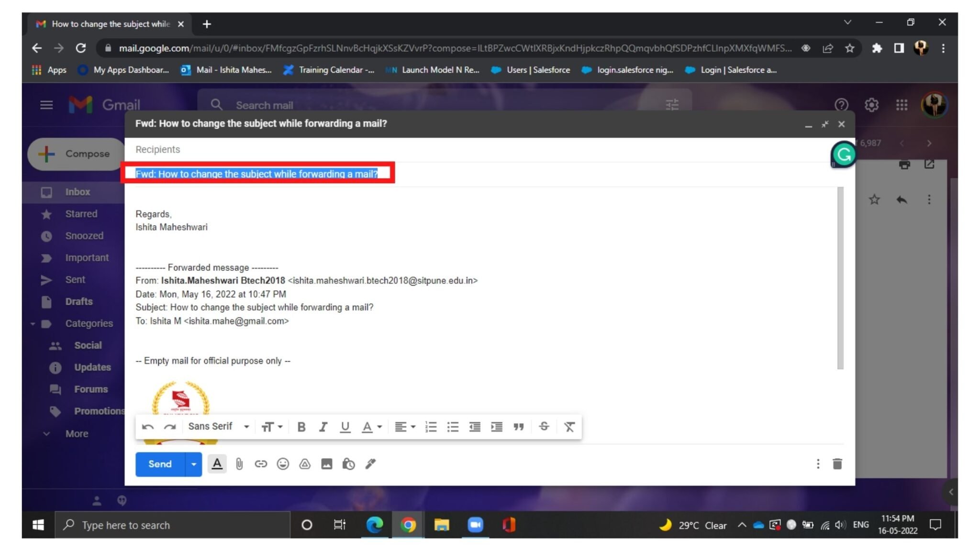The height and width of the screenshot is (551, 980).
Task: Click Remove formatting icon
Action: 569,427
